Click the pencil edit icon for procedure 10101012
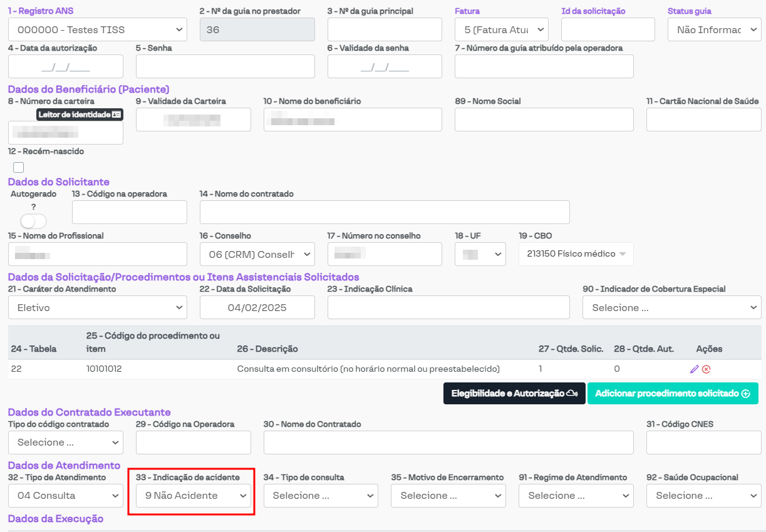 point(694,369)
